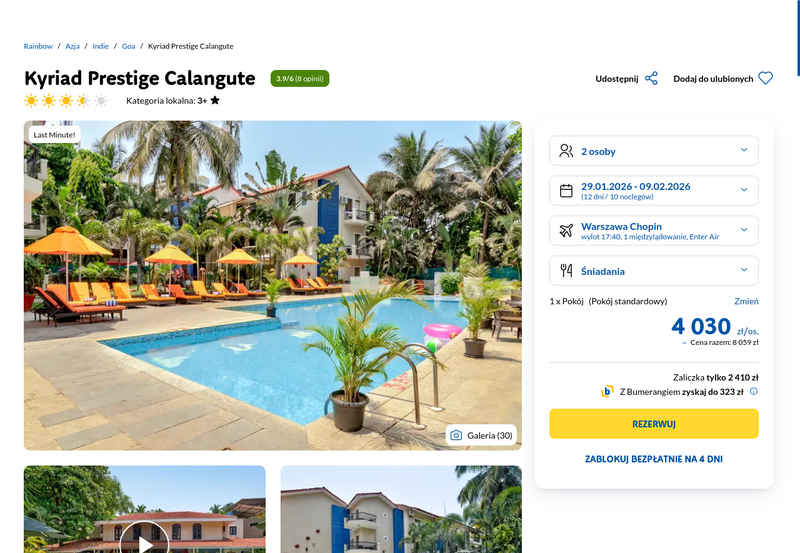The height and width of the screenshot is (553, 800).
Task: Click the info icon beside Bumerang offer
Action: coord(754,391)
